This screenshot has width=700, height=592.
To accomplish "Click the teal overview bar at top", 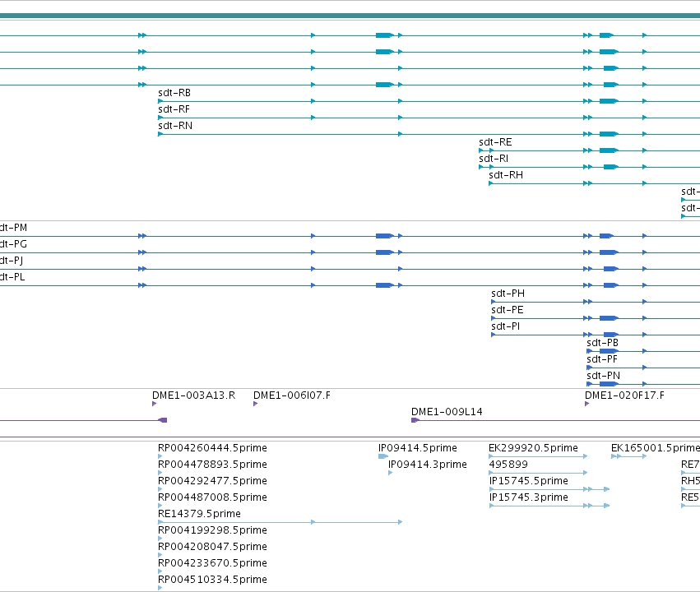I will point(350,16).
